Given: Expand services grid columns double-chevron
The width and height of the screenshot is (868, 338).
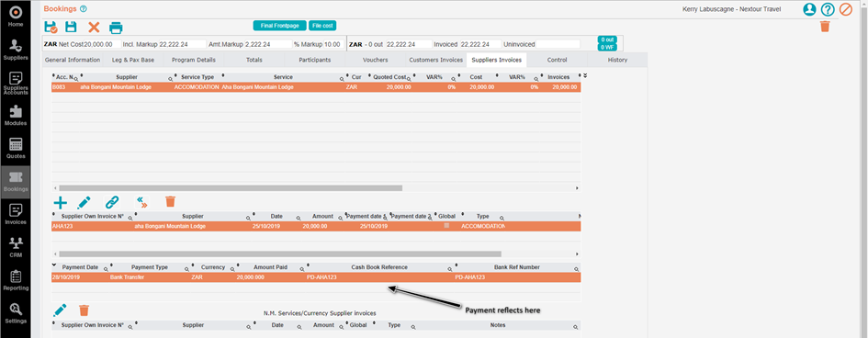Looking at the screenshot, I should coord(584,76).
